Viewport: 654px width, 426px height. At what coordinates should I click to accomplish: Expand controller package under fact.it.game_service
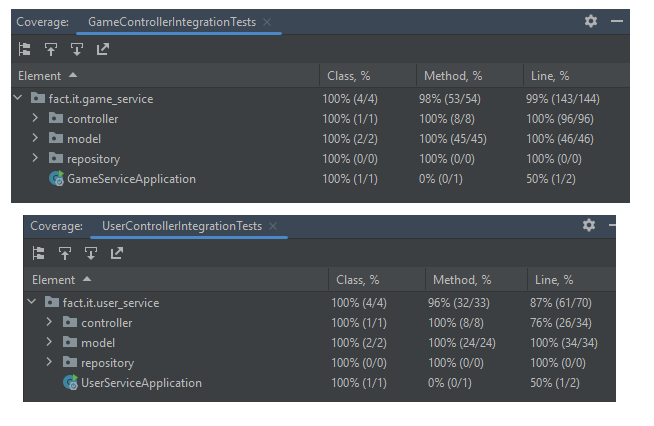pyautogui.click(x=35, y=119)
